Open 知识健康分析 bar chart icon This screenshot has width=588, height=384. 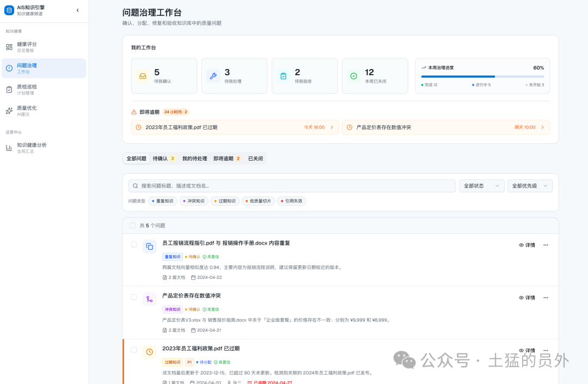(x=9, y=148)
